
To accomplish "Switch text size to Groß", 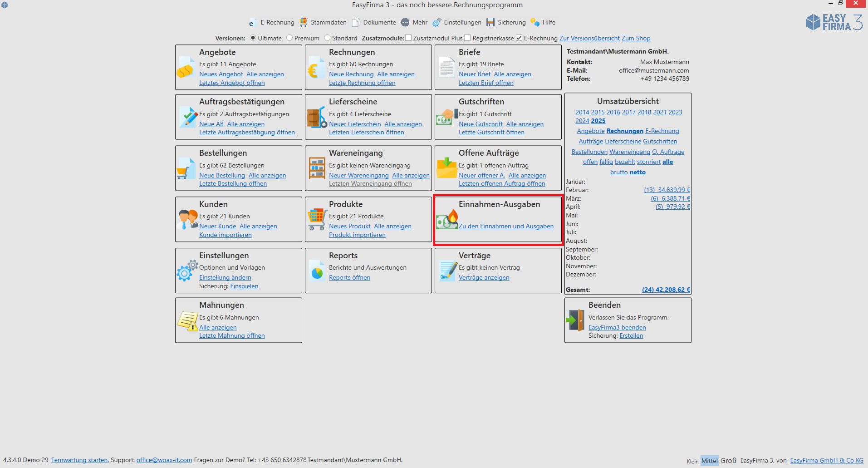I will [728, 460].
